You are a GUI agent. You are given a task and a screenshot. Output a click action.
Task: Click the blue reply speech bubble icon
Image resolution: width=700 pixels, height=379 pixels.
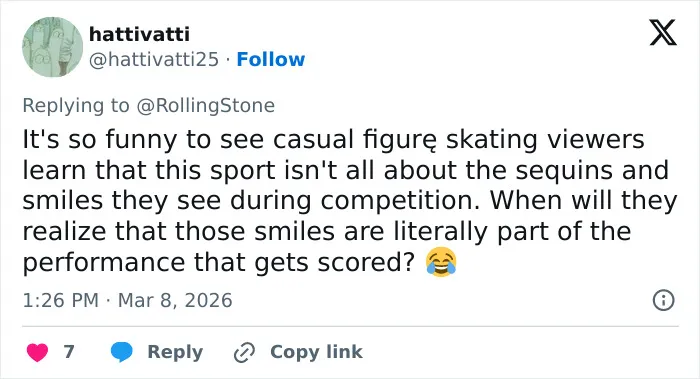point(121,352)
